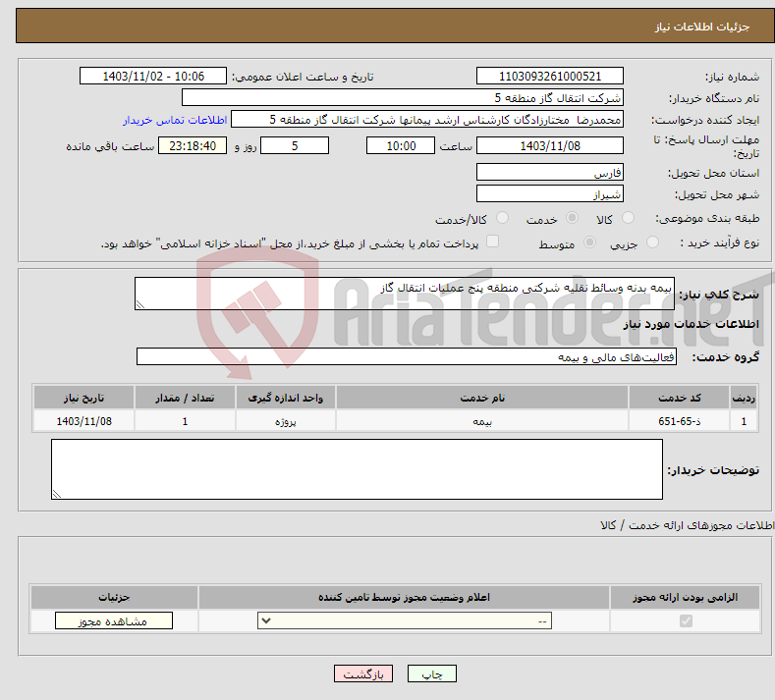Open the license status dropdown
Screen dimensions: 775x700
(405, 620)
